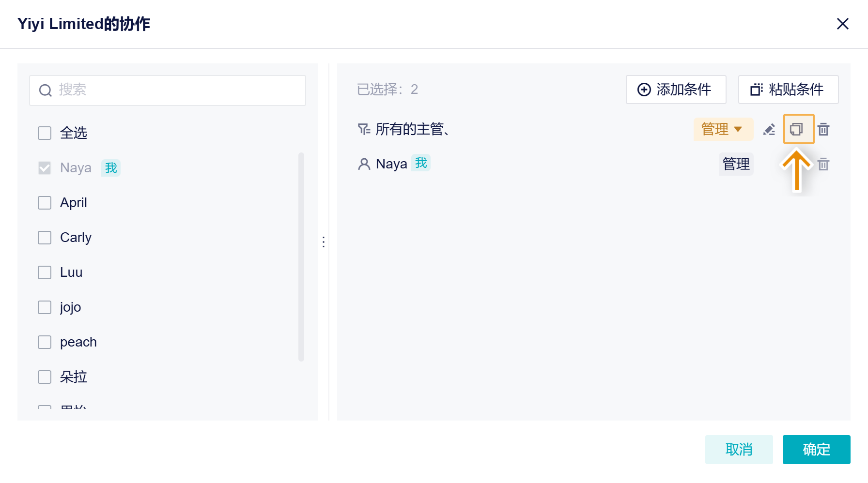Click Naya's 管理 permission label to change it

tap(736, 164)
